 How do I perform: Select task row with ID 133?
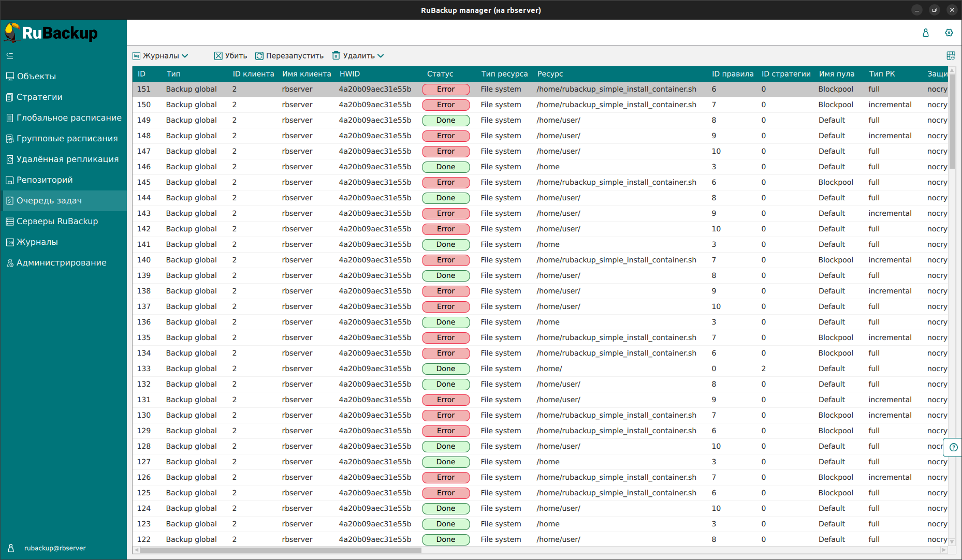point(311,369)
